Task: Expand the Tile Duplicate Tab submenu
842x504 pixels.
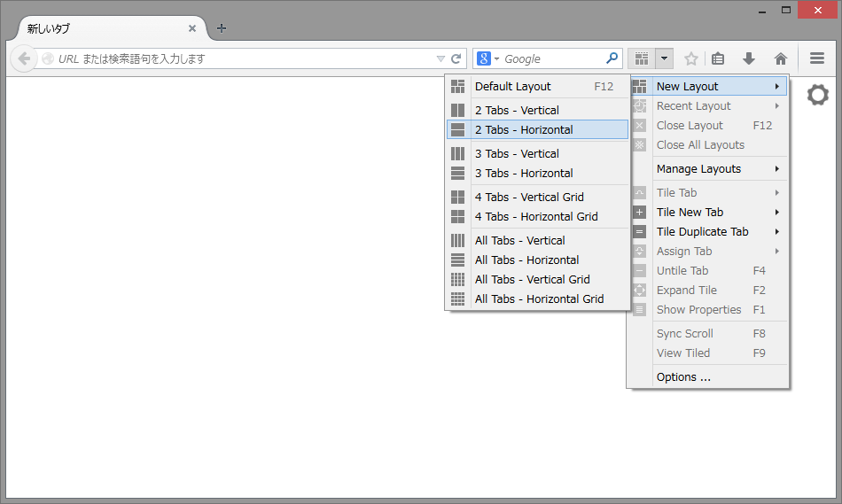Action: 708,232
